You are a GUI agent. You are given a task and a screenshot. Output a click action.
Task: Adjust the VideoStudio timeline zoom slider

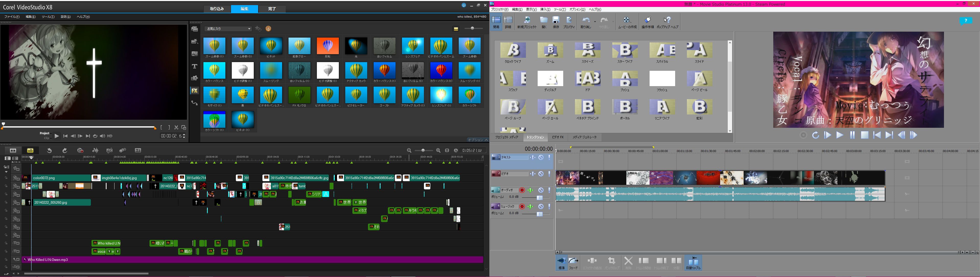[x=423, y=151]
